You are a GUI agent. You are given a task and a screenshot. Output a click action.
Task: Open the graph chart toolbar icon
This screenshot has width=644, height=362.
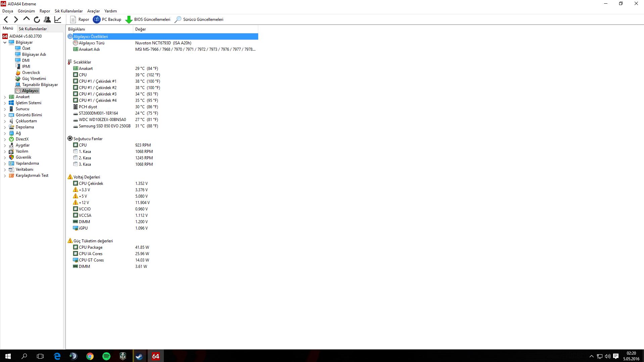point(58,19)
